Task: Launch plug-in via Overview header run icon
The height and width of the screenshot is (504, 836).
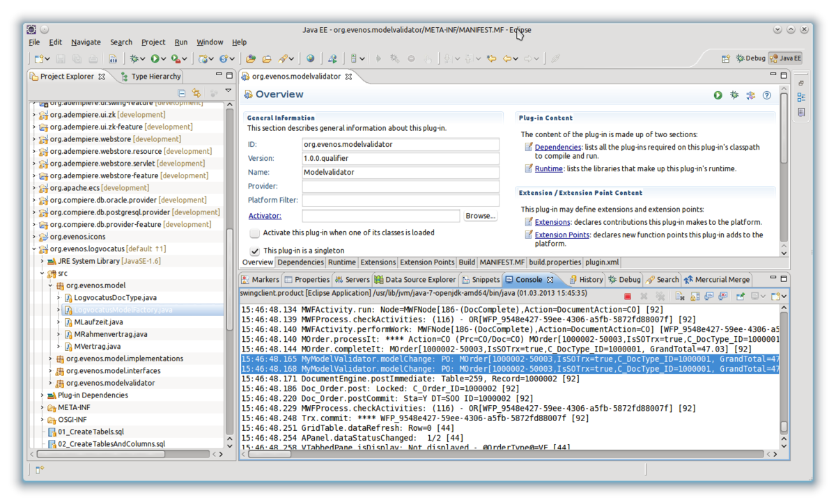Action: 718,95
